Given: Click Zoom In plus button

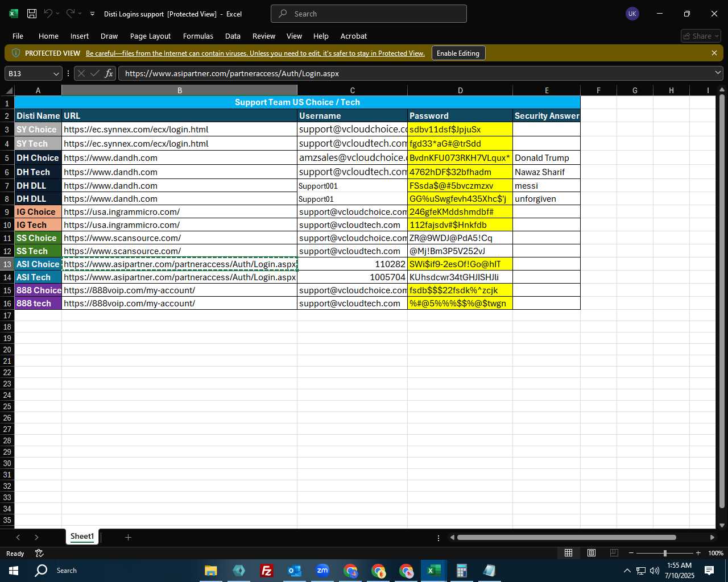Looking at the screenshot, I should tap(698, 553).
